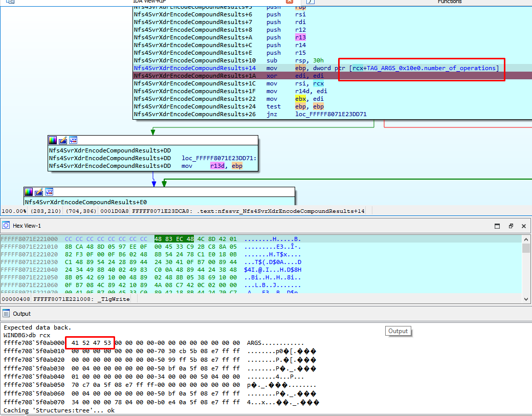This screenshot has height=416, width=532.
Task: Set node color for the loc_FFFFF8071E23DD71 block
Action: (53, 140)
